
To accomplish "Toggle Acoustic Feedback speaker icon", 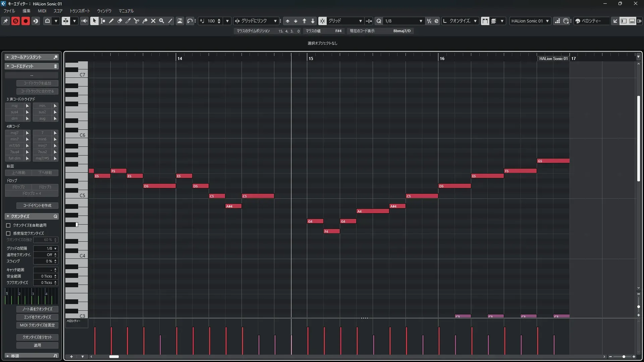I will 84,21.
